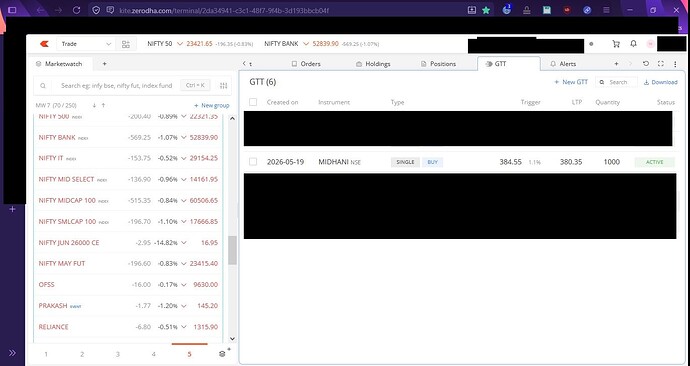
Task: Switch to the Holdings tab
Action: coord(373,64)
